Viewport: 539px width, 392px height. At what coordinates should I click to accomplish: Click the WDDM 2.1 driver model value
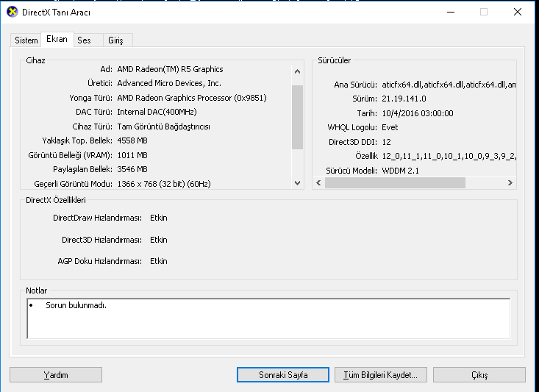[401, 171]
